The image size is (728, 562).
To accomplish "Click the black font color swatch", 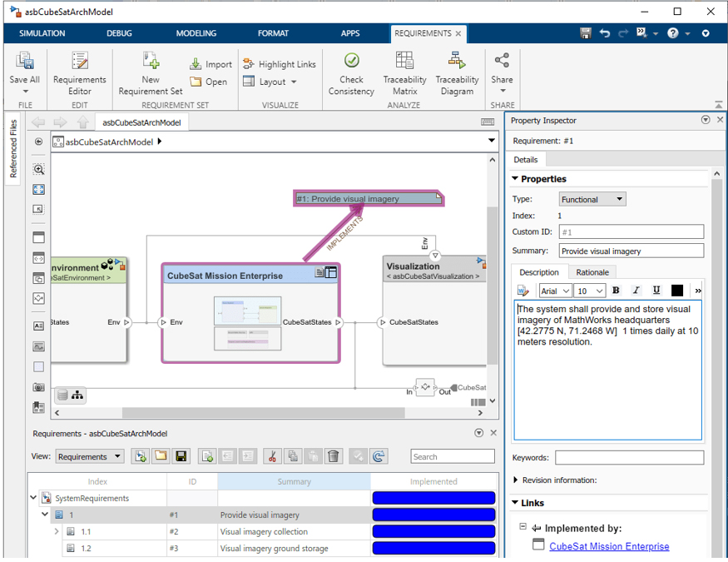I will (676, 291).
